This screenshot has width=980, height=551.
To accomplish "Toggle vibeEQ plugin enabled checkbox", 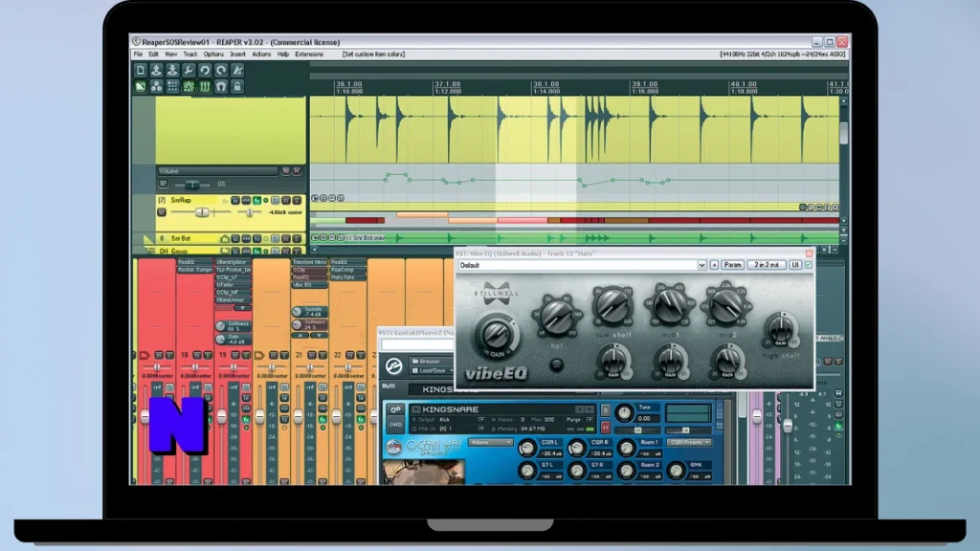I will pos(808,265).
